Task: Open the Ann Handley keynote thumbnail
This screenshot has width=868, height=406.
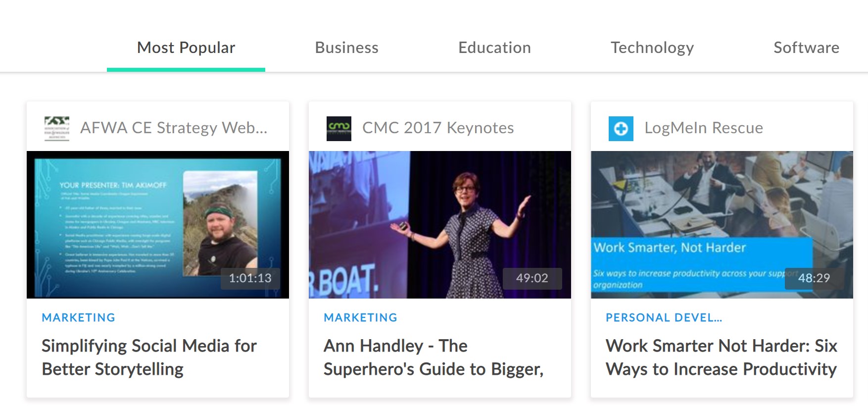Action: 440,224
